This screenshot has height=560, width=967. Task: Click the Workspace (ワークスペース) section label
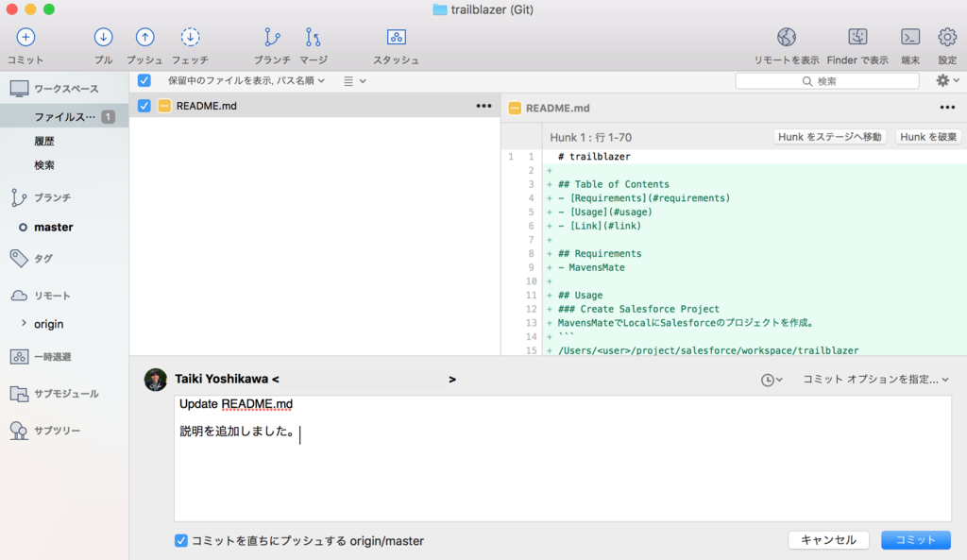point(66,89)
